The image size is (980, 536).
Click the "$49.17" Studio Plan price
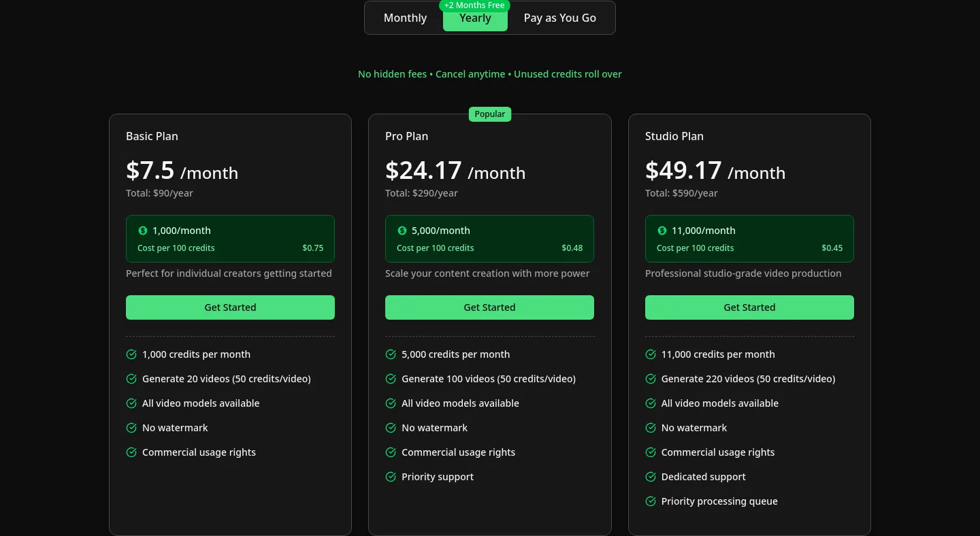[683, 170]
